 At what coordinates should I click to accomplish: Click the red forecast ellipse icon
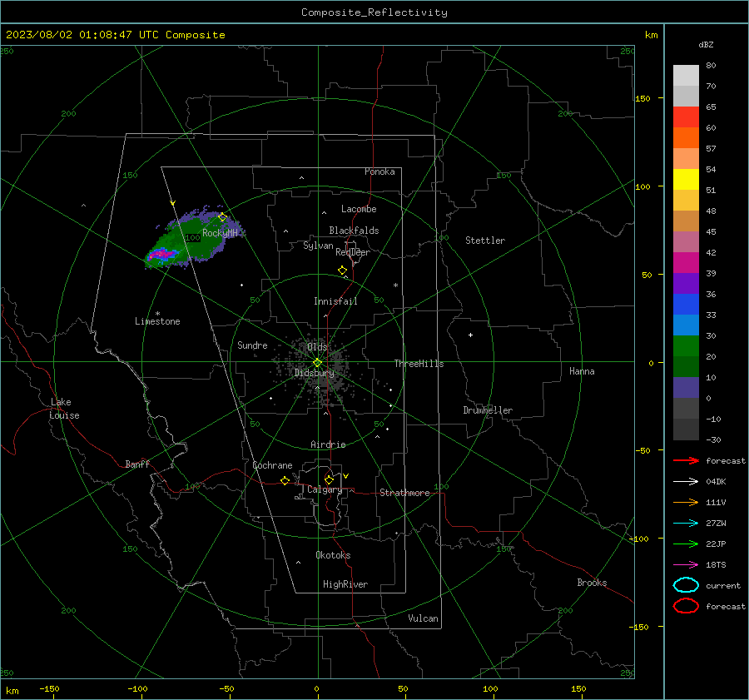(x=686, y=606)
